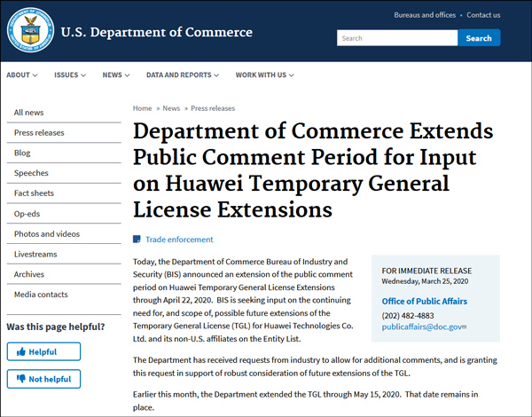Open the Data and Reports menu
Screen dimensions: 532x417
click(x=182, y=75)
